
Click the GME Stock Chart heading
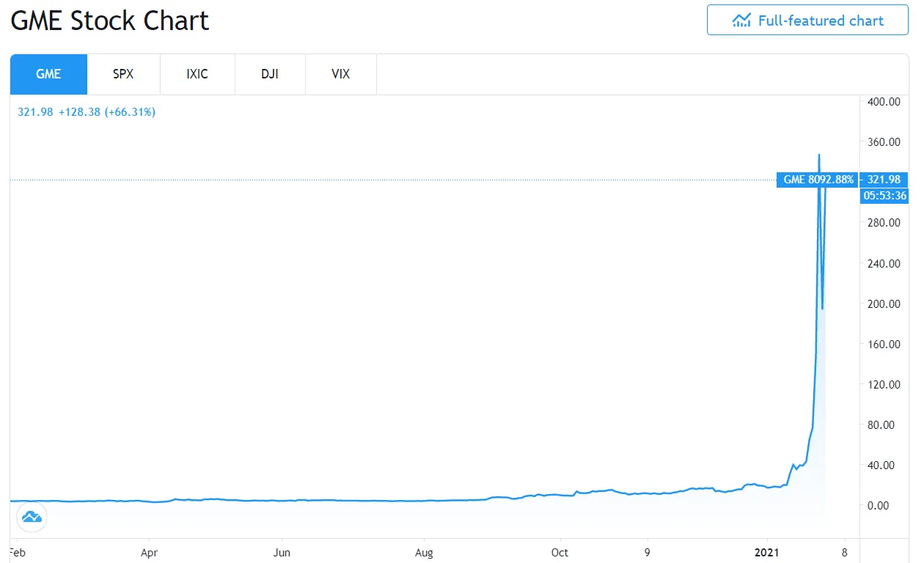point(109,21)
